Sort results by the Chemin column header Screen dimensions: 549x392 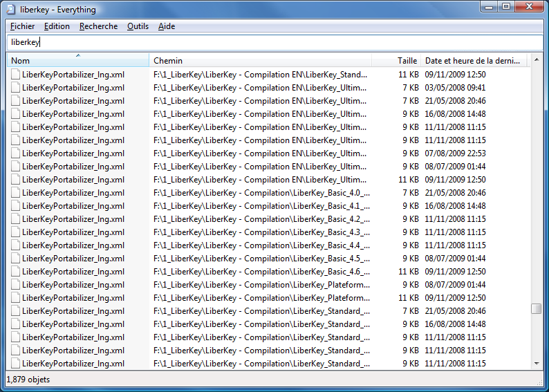pos(260,60)
